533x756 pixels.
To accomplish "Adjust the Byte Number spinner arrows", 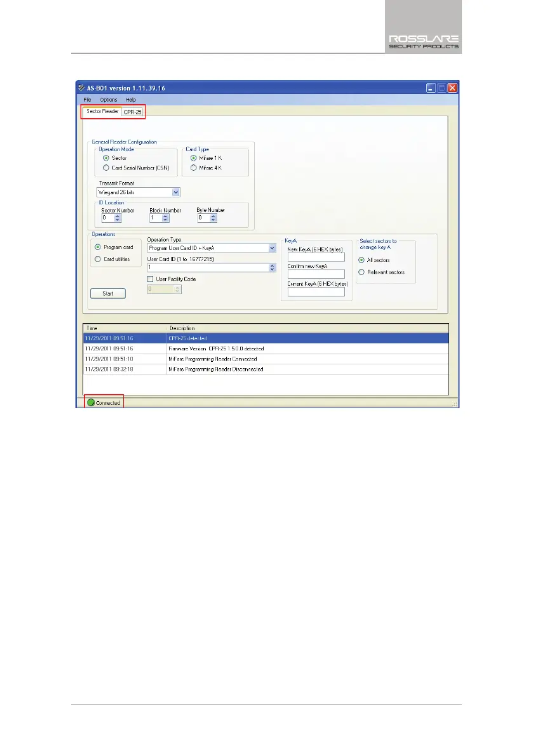I will [x=213, y=218].
